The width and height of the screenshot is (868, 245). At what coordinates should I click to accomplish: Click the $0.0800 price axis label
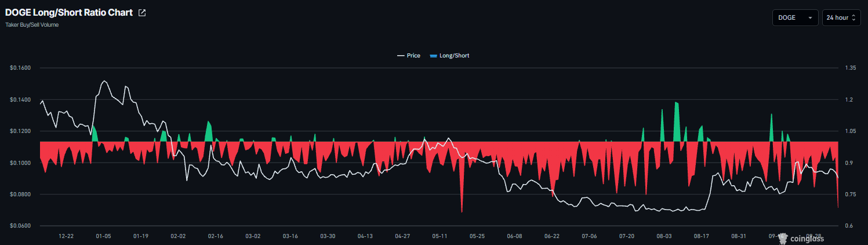pos(20,194)
